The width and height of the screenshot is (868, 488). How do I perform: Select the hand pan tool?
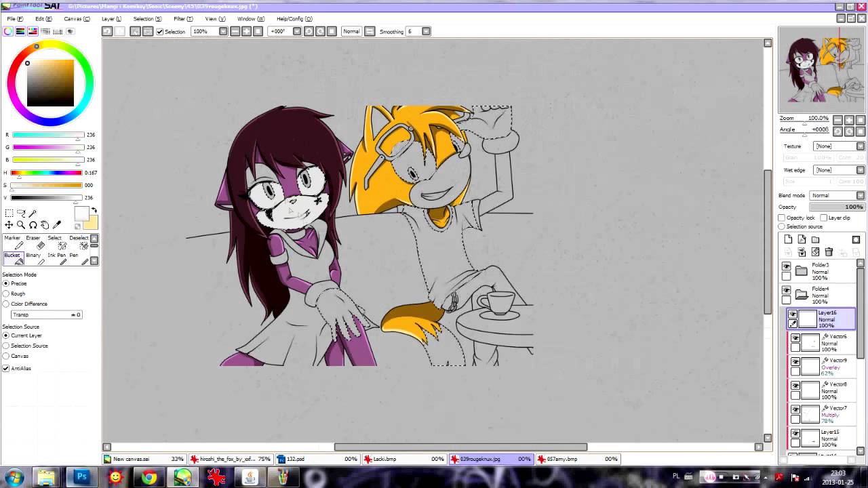coord(45,224)
